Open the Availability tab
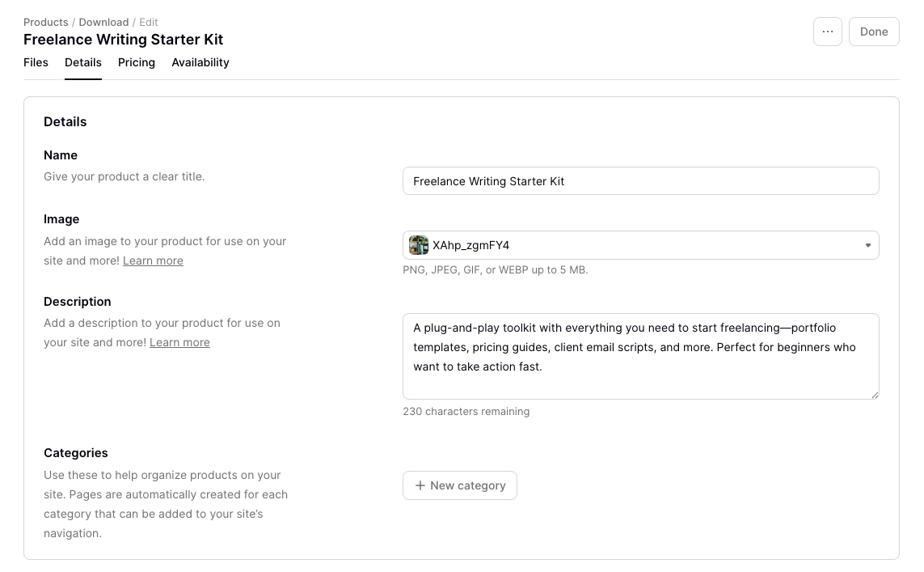The width and height of the screenshot is (924, 572). (200, 62)
